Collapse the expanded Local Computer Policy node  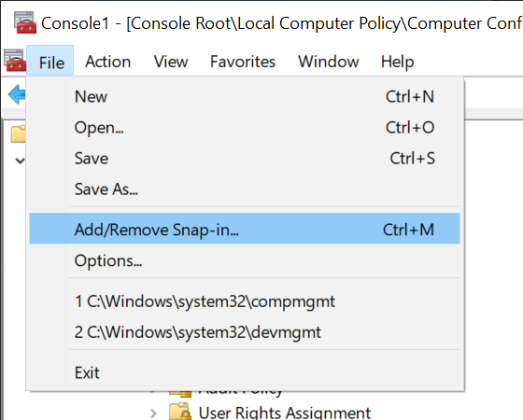pyautogui.click(x=20, y=161)
